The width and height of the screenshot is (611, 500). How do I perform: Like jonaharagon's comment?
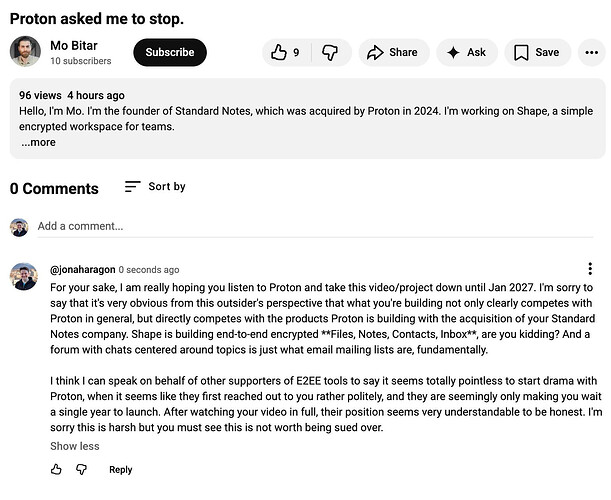[x=56, y=470]
